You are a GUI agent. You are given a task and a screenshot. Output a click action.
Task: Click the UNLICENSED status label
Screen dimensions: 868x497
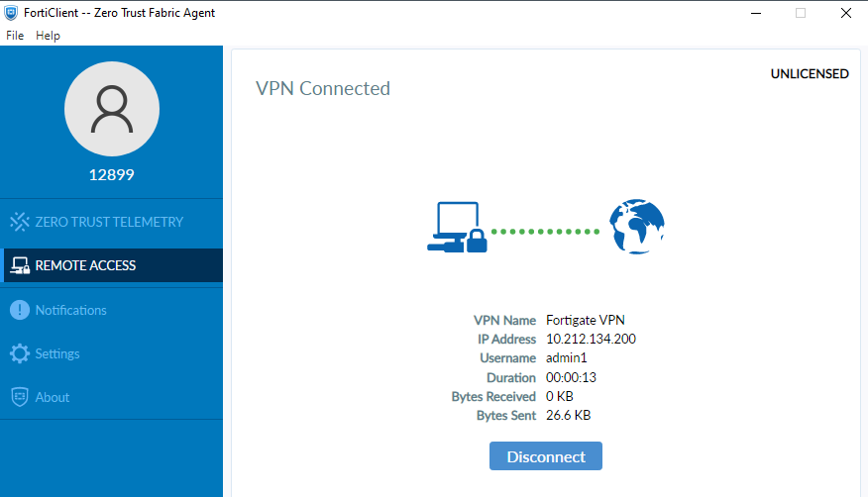tap(810, 74)
